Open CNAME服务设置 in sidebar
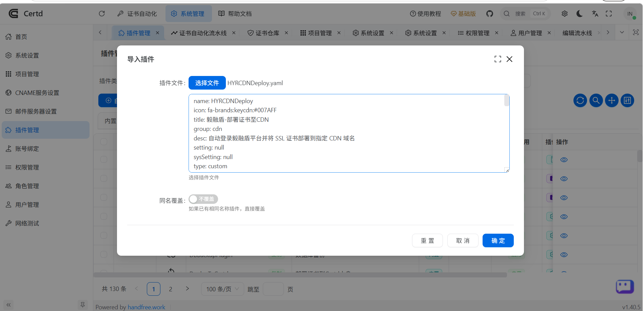The width and height of the screenshot is (644, 311). click(x=45, y=93)
